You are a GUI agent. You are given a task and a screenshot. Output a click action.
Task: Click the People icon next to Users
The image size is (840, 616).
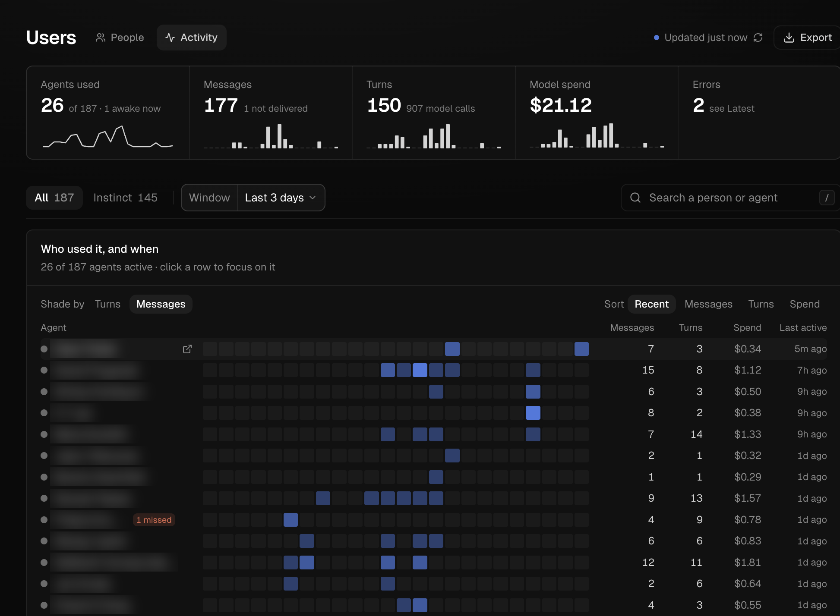coord(101,38)
